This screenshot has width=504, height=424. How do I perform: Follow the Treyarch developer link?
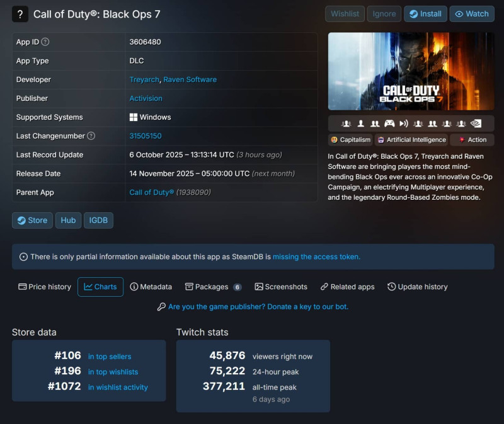(144, 80)
